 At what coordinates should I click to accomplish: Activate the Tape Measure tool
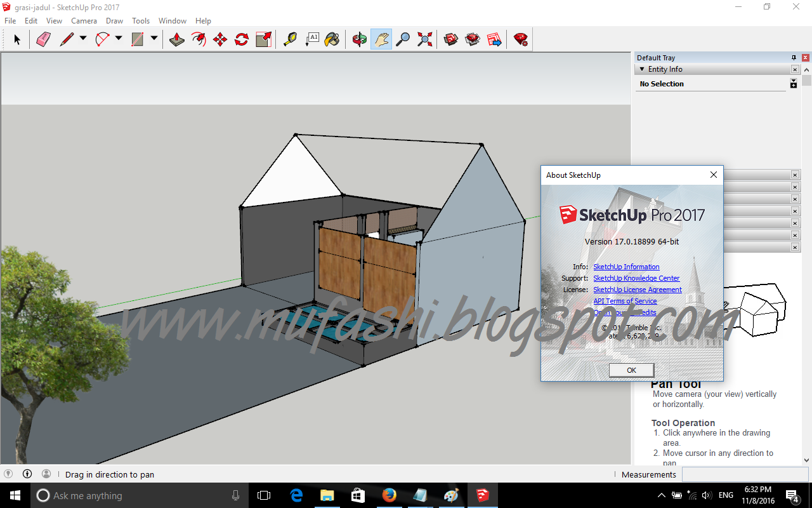click(290, 39)
